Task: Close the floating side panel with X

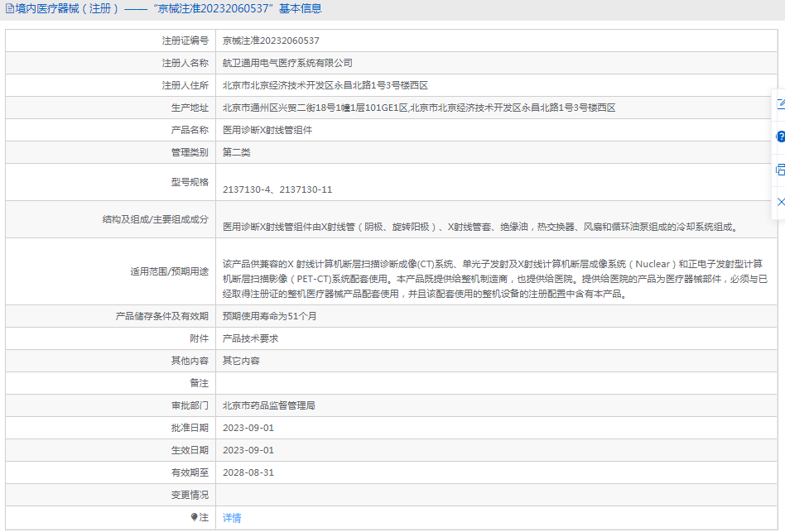Action: click(x=781, y=202)
